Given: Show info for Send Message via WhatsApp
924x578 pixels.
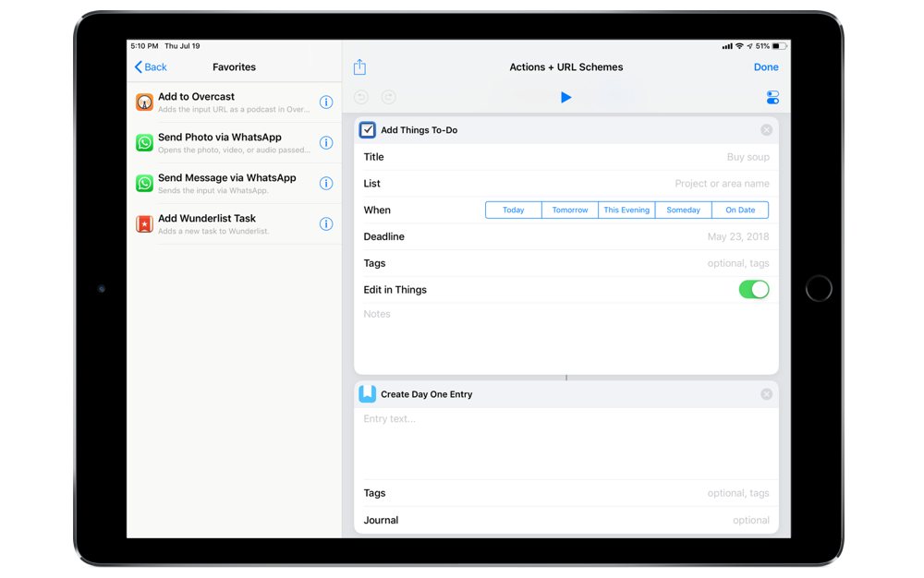Looking at the screenshot, I should click(326, 183).
